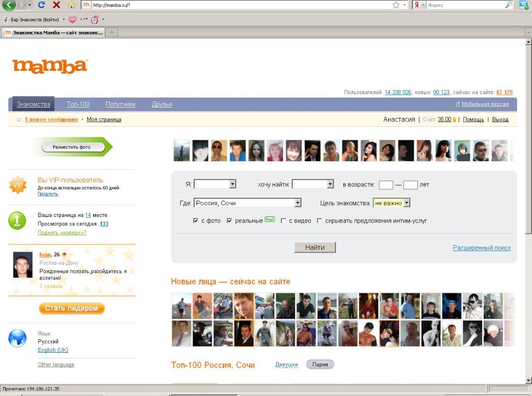Bookmark page with star icon

[396, 5]
